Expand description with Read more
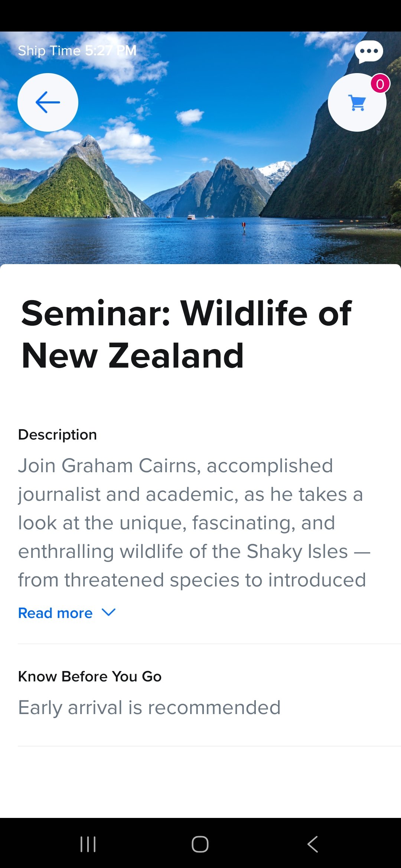This screenshot has height=868, width=401. [x=55, y=613]
